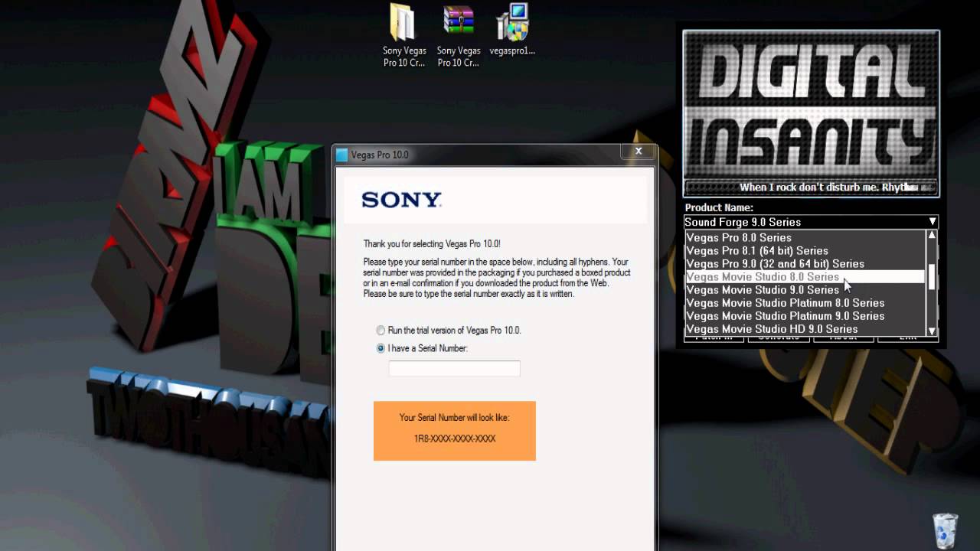Click the serial number input field
Viewport: 980px width, 551px height.
tap(454, 368)
